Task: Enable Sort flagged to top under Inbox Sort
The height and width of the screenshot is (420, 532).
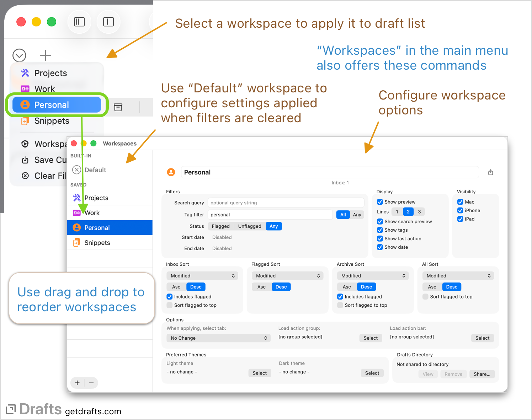Action: pyautogui.click(x=169, y=305)
